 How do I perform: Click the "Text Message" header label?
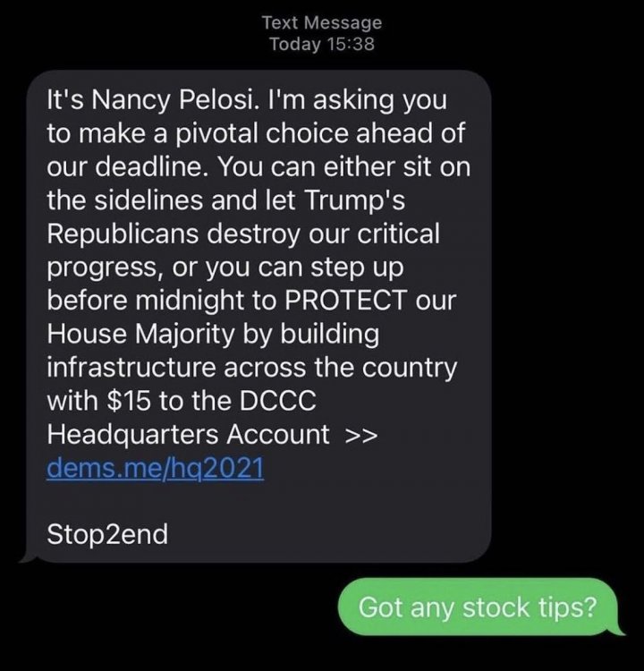pos(322,22)
